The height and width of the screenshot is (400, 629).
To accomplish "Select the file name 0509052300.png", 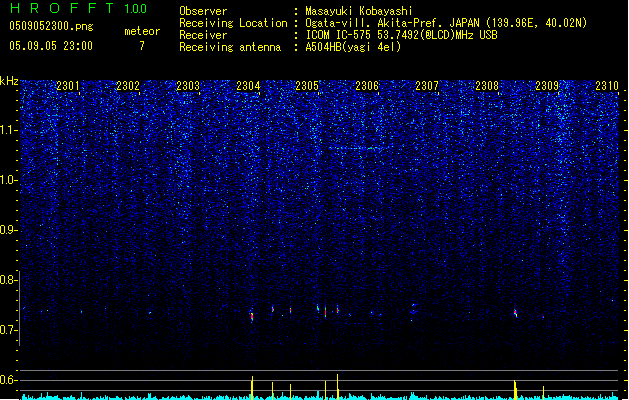I will [51, 26].
